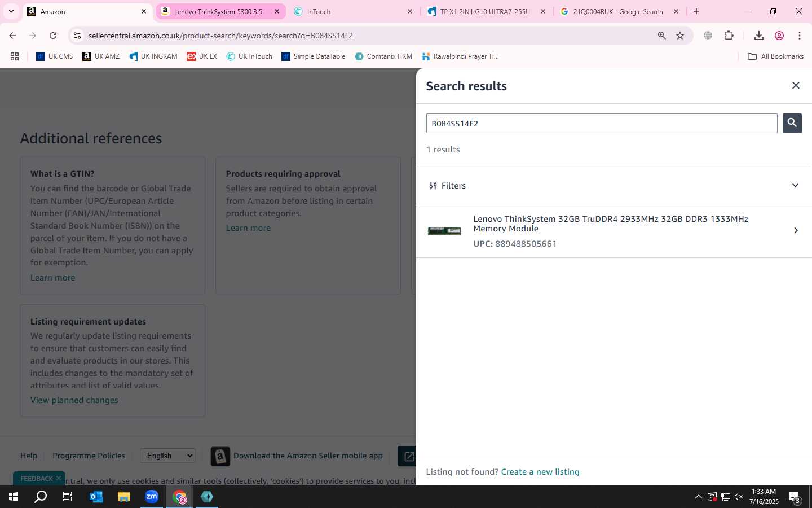Click the external link icon button
812x508 pixels.
(408, 456)
